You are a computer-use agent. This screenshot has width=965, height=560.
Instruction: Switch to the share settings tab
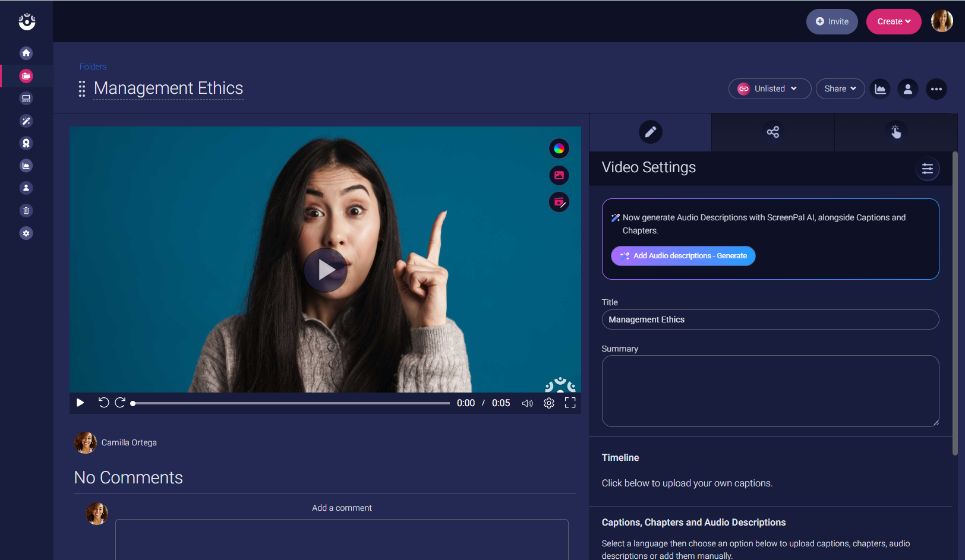pos(772,132)
